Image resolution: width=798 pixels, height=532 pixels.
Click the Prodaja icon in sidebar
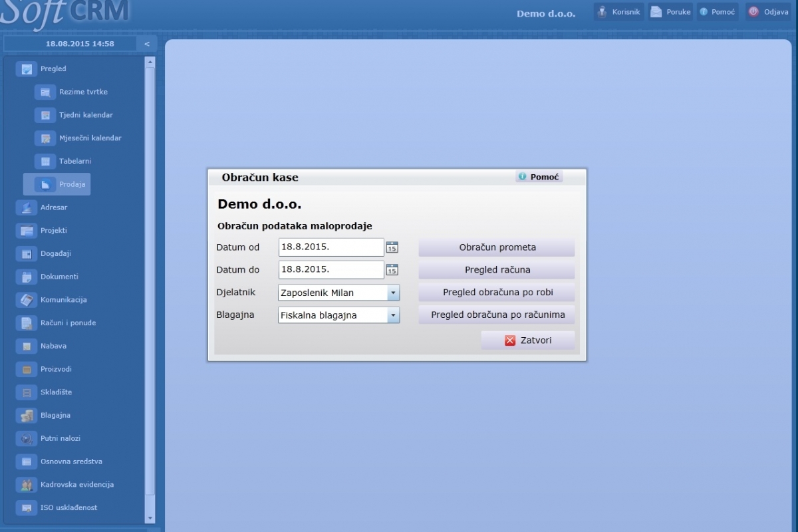pyautogui.click(x=45, y=184)
